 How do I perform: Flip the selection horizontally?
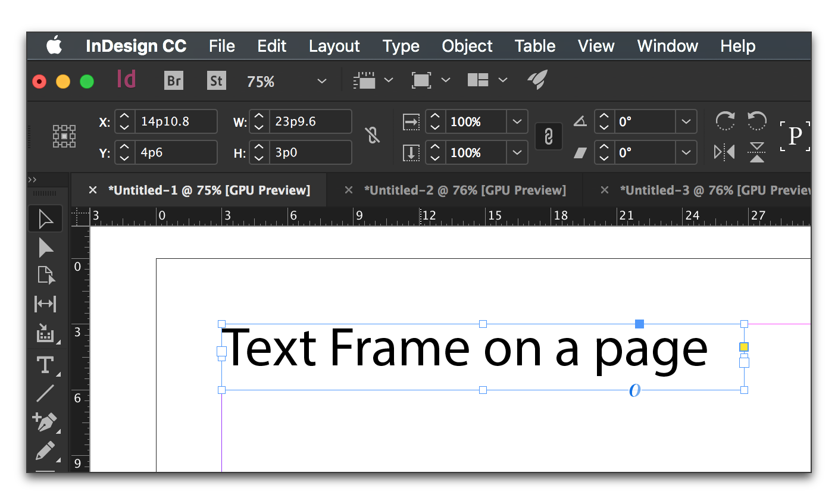pos(724,152)
